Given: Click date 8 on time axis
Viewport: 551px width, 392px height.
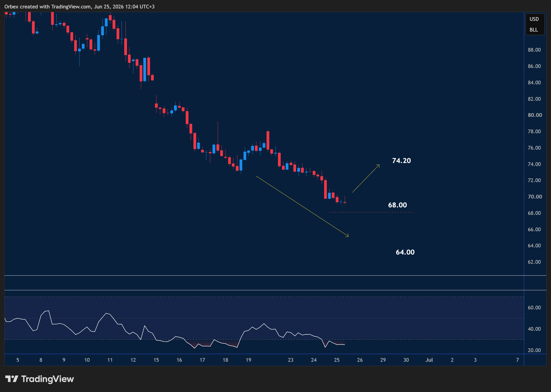Looking at the screenshot, I should 41,360.
